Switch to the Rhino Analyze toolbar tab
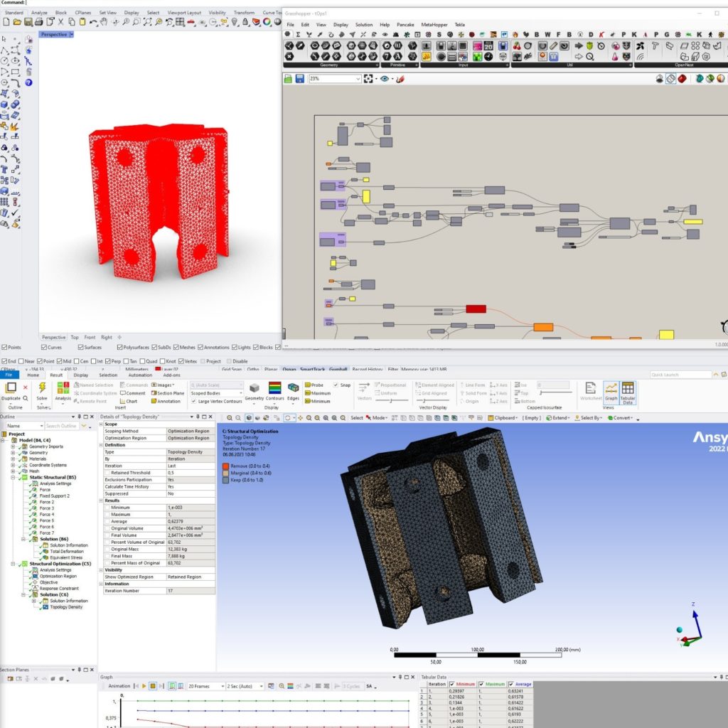This screenshot has width=728, height=728. (x=40, y=13)
